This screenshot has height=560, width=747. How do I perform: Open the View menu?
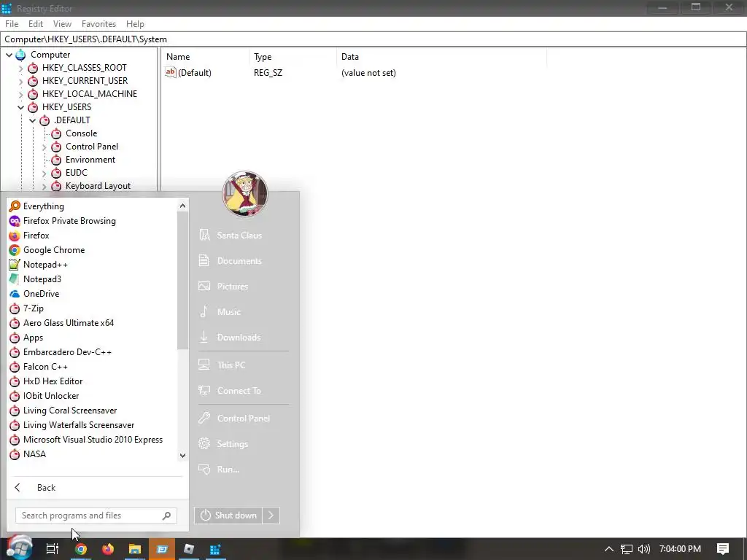(62, 24)
